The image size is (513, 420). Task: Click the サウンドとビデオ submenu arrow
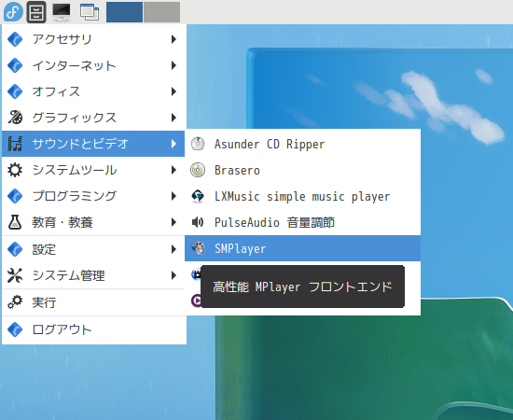[173, 144]
